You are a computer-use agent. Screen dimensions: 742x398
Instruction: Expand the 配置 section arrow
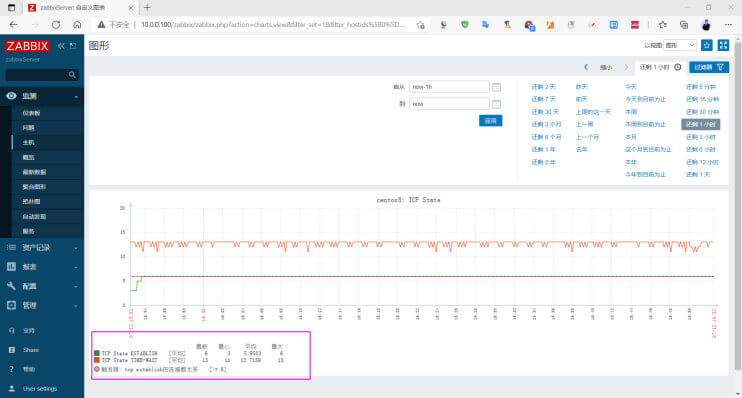(x=76, y=286)
